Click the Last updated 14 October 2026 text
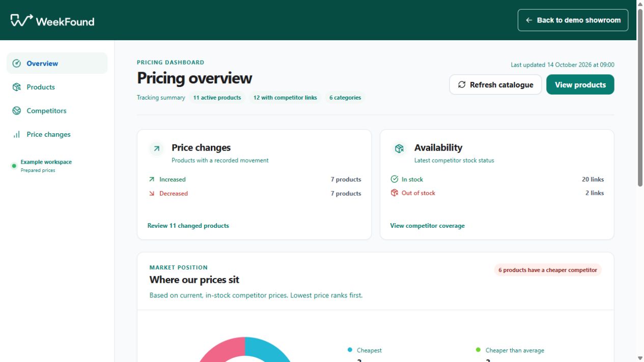The height and width of the screenshot is (362, 644). click(563, 65)
